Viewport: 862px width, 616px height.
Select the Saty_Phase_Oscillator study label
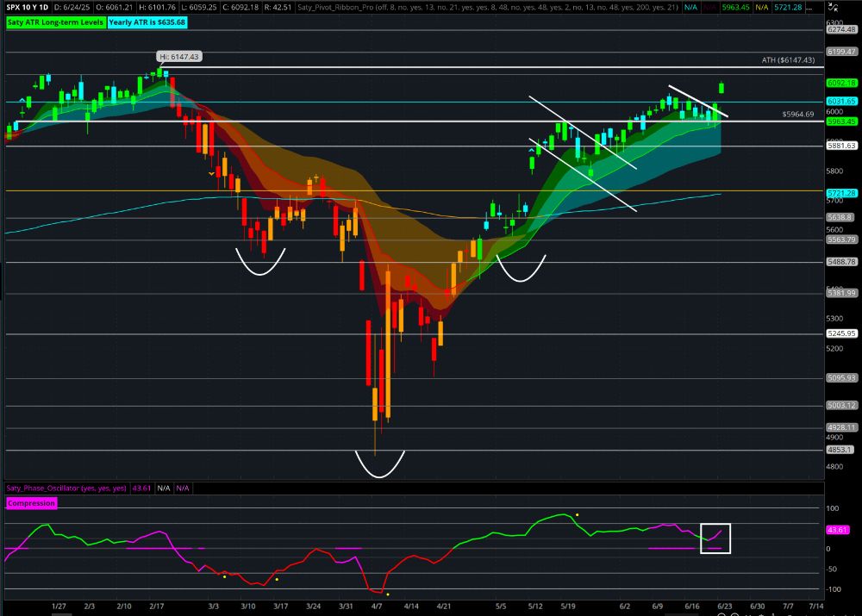pyautogui.click(x=66, y=488)
